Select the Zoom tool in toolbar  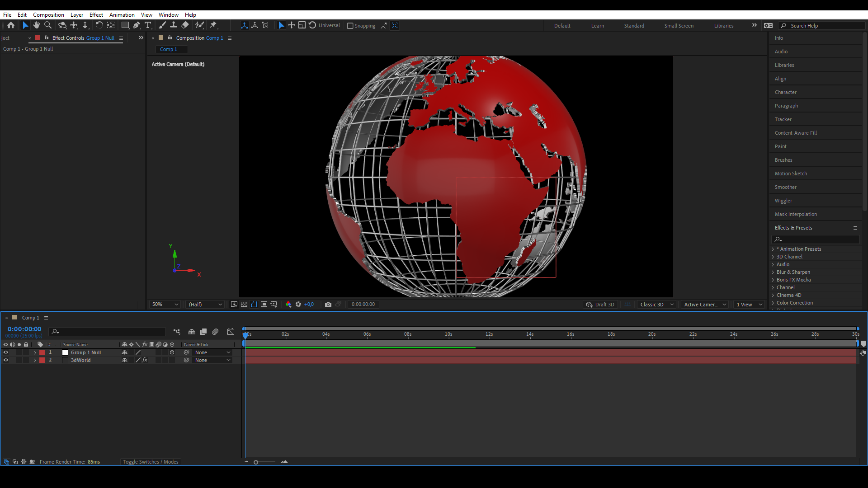[x=48, y=25]
